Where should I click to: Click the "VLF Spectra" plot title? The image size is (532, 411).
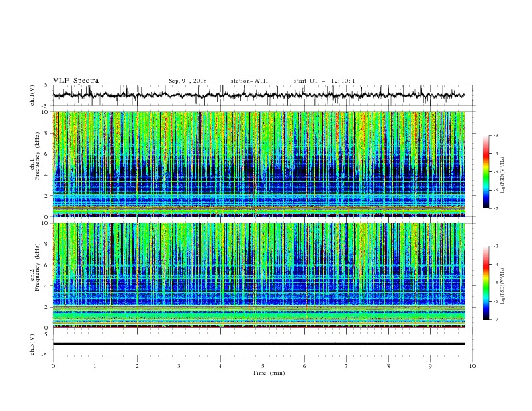[x=76, y=81]
